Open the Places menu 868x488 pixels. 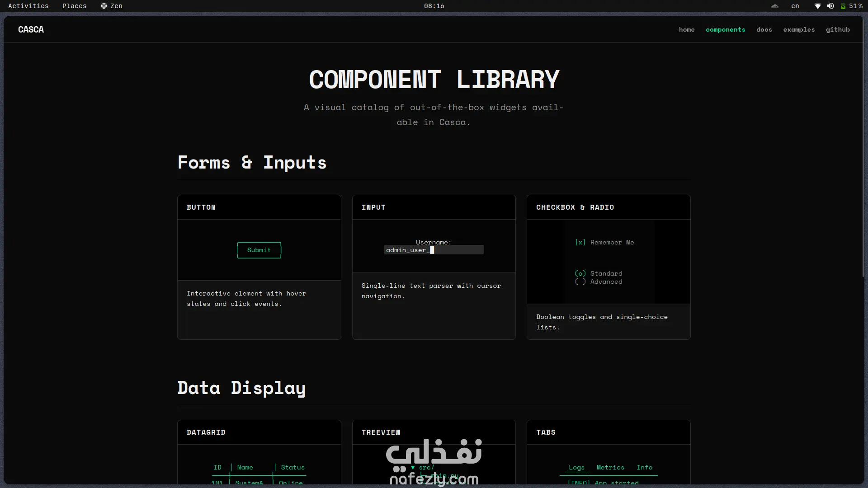pyautogui.click(x=74, y=6)
